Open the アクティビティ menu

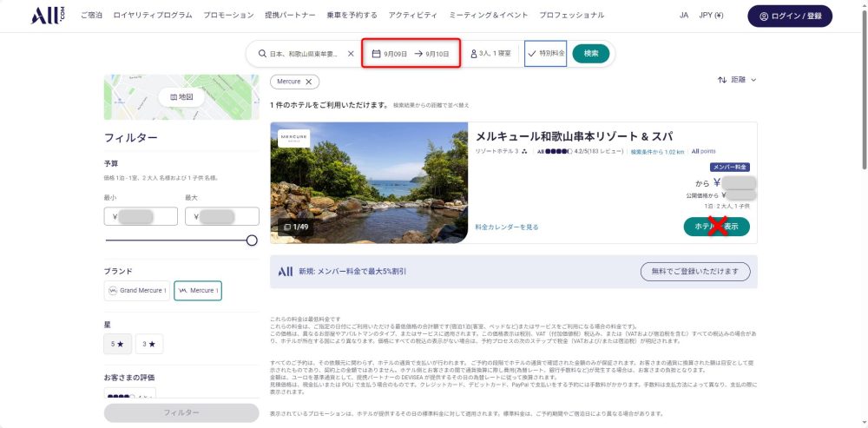[x=413, y=16]
